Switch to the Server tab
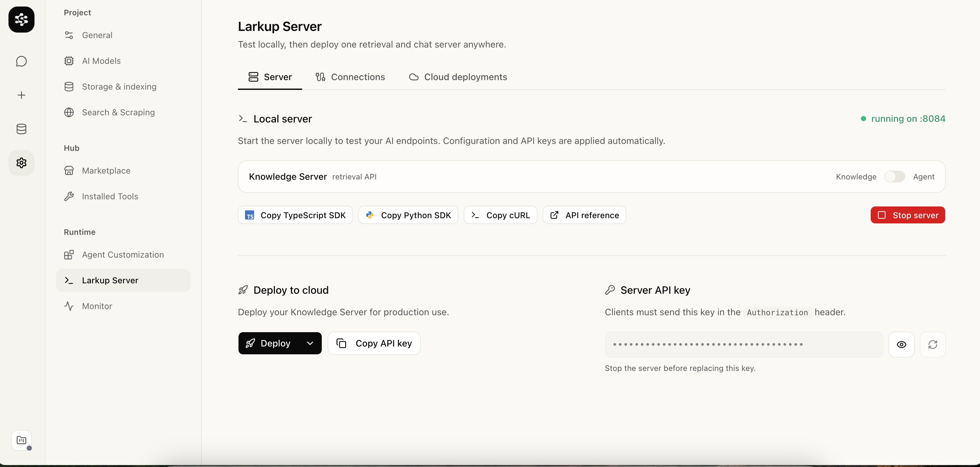Screen dimensions: 980x467 (270, 77)
